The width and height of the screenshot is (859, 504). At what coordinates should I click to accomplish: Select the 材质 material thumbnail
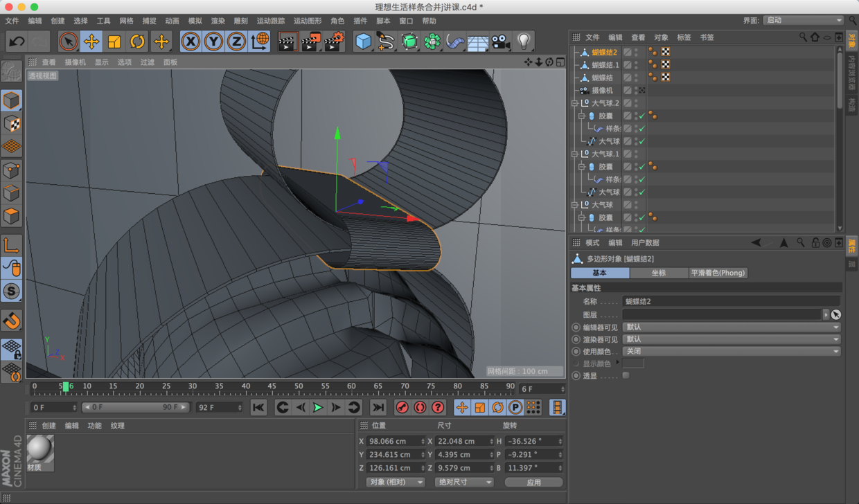coord(40,449)
